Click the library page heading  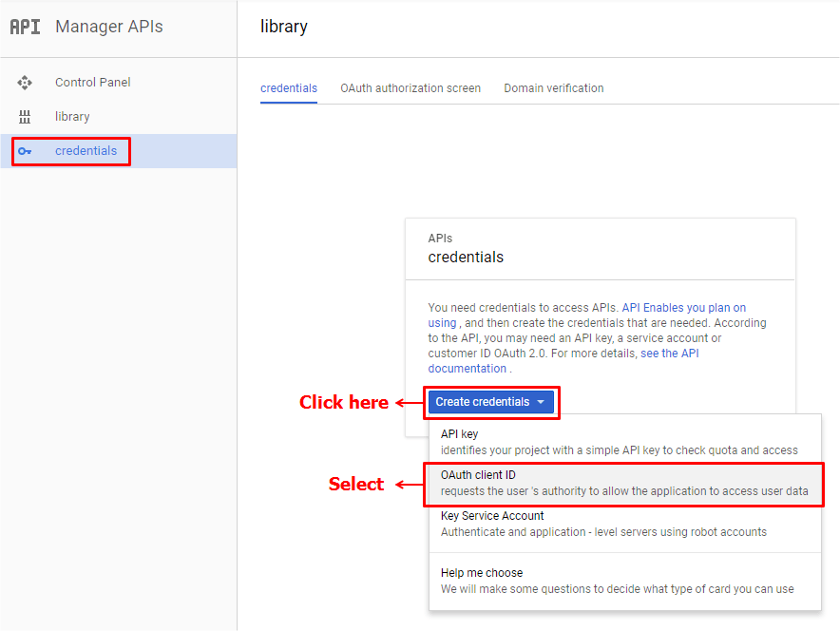[x=284, y=27]
